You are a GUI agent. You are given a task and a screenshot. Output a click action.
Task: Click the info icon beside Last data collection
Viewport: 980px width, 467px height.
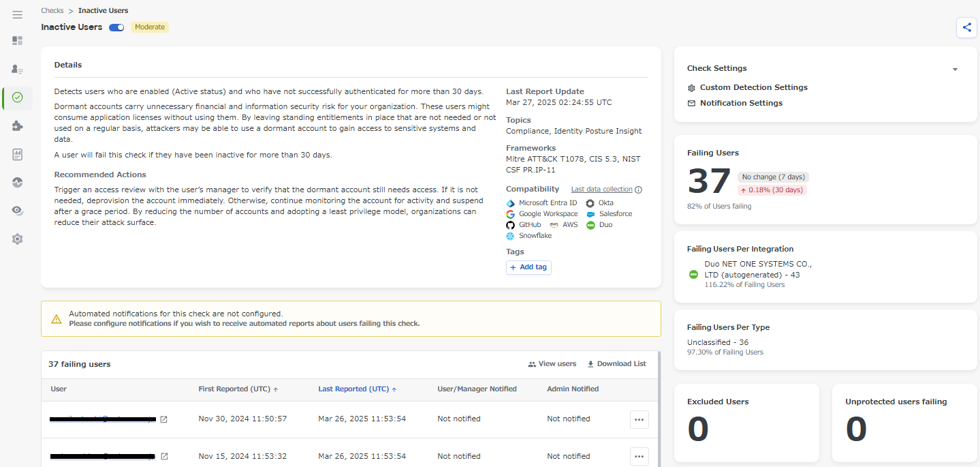(x=639, y=190)
